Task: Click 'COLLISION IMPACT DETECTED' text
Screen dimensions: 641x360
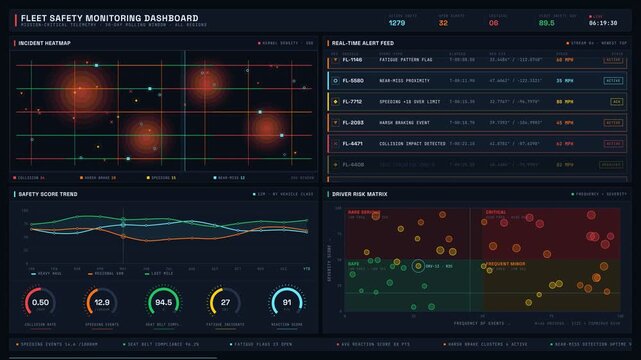Action: [x=412, y=144]
